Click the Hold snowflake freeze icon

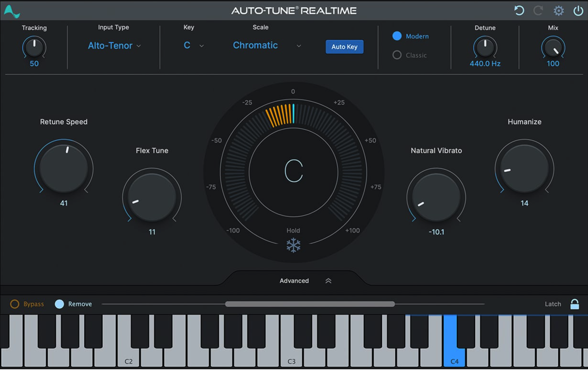pos(293,245)
